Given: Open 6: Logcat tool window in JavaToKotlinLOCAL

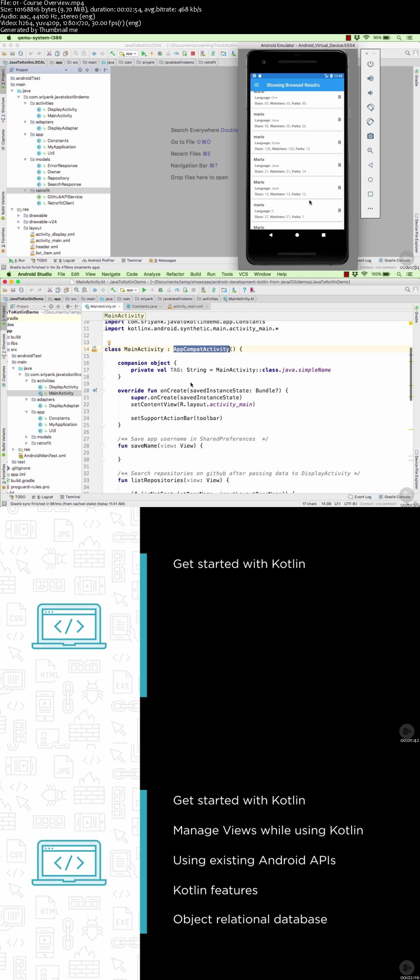Looking at the screenshot, I should [64, 260].
